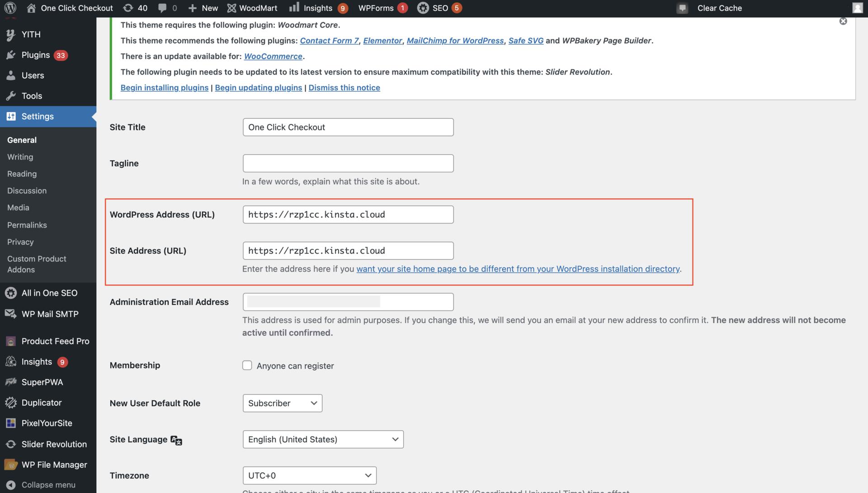Click the updates icon showing 40

tap(128, 8)
